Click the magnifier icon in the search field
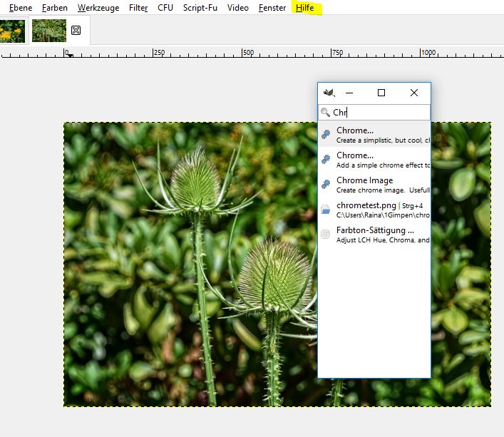The width and height of the screenshot is (504, 437). pos(326,113)
